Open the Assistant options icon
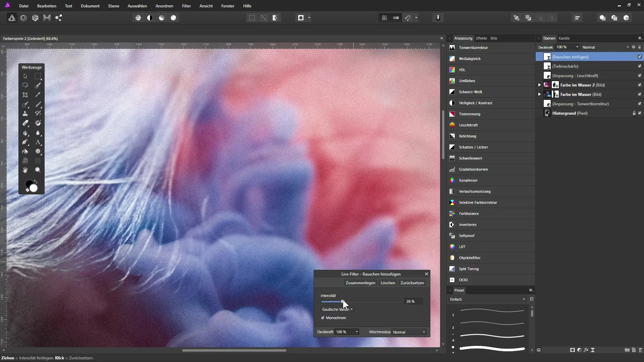The width and height of the screenshot is (644, 362). (438, 18)
